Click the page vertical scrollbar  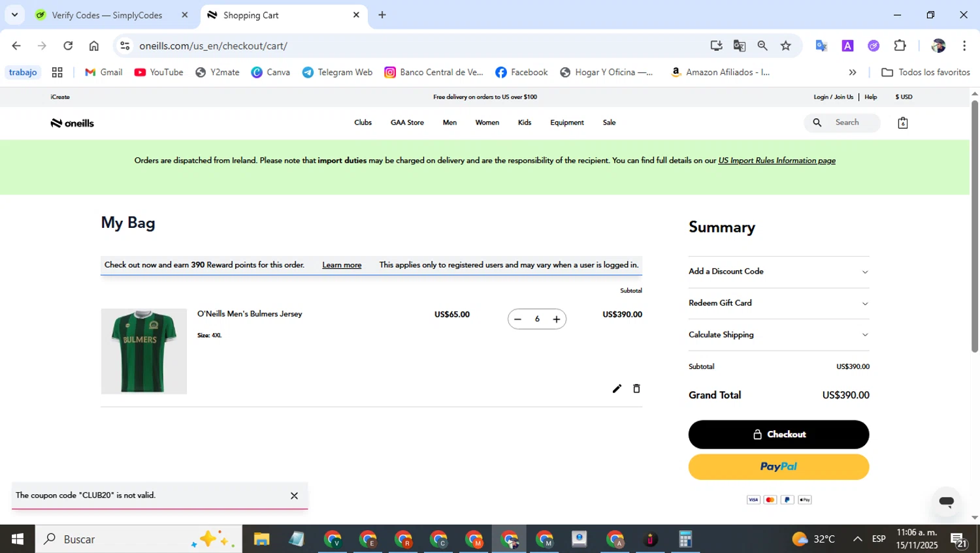(975, 226)
